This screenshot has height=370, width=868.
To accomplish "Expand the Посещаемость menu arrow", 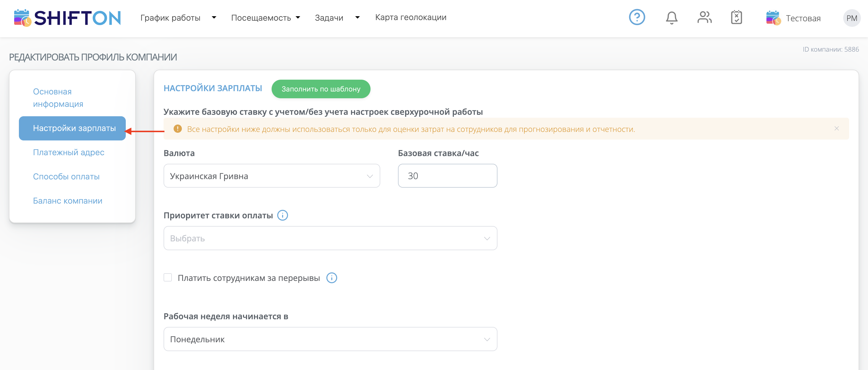I will click(298, 17).
